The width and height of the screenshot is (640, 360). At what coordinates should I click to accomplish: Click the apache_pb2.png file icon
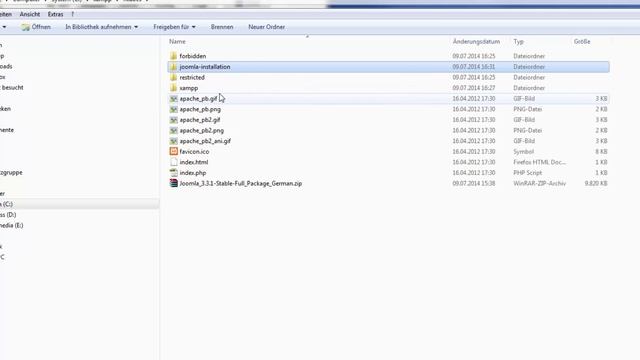pos(173,130)
